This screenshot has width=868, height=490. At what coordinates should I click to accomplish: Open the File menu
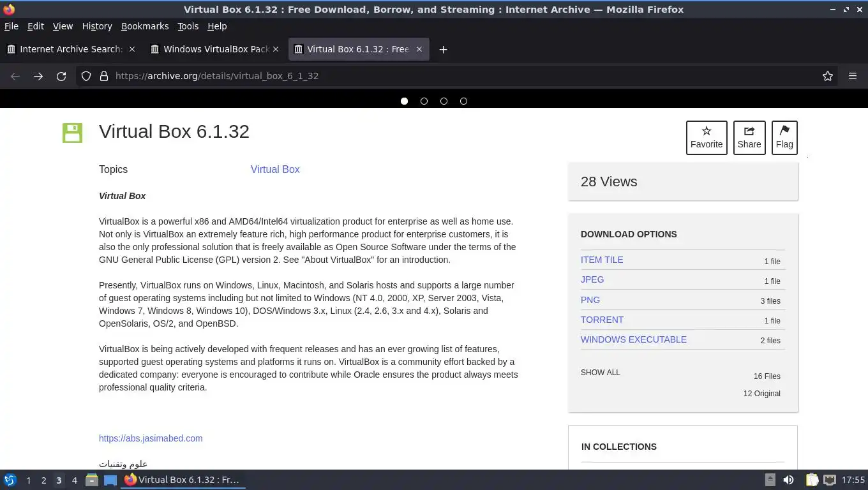[x=11, y=26]
